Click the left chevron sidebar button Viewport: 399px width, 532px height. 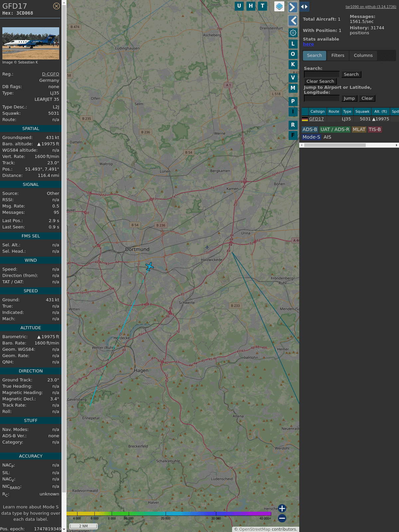coord(293,21)
